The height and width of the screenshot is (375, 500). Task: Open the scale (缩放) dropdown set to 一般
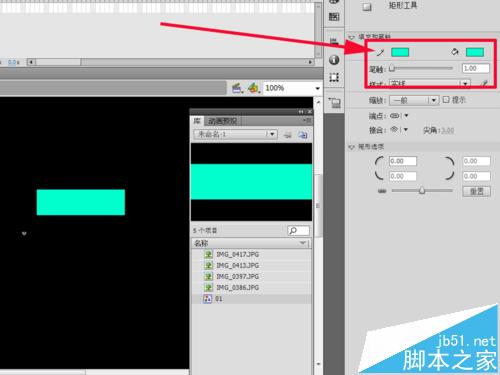pyautogui.click(x=413, y=100)
